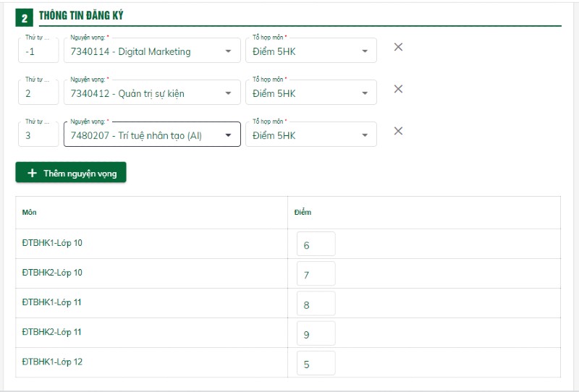Edit the ĐTBHK1-Lớp 11 score field
This screenshot has height=392, width=579.
316,304
